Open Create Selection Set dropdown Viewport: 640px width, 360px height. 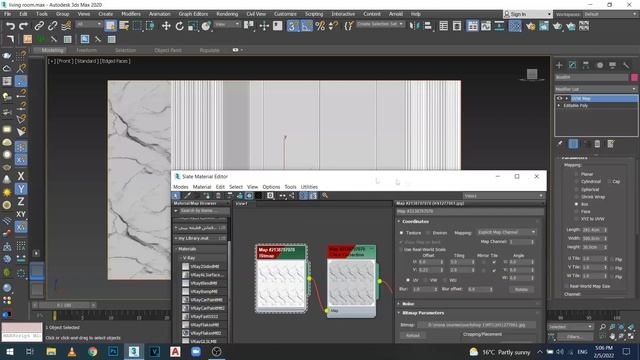[x=380, y=24]
